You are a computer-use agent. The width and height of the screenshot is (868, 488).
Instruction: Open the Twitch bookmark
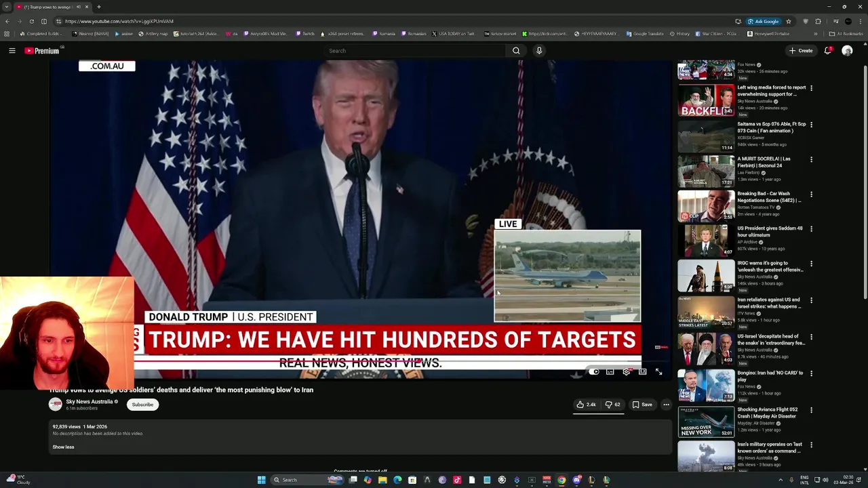tap(305, 34)
